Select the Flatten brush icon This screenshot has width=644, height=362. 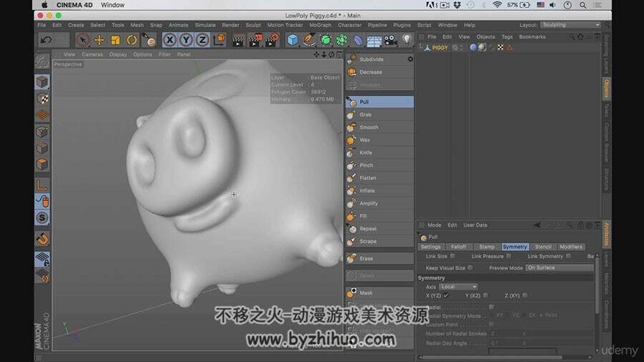pyautogui.click(x=351, y=177)
